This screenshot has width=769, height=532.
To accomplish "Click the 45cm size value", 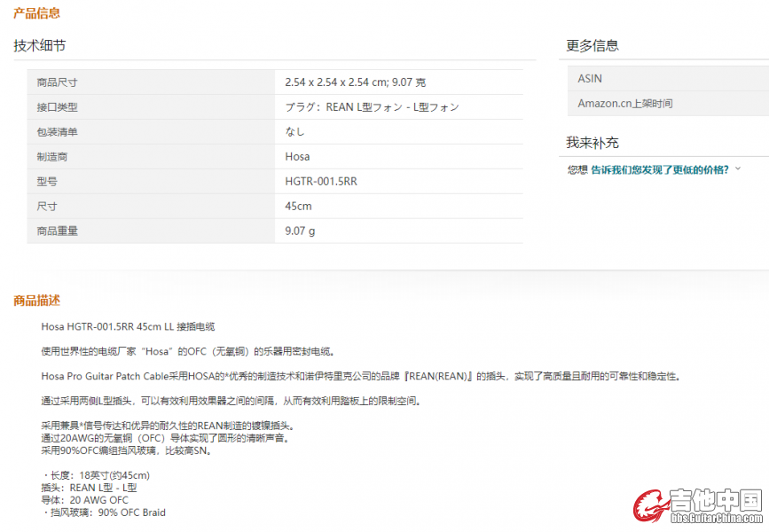I will 298,207.
